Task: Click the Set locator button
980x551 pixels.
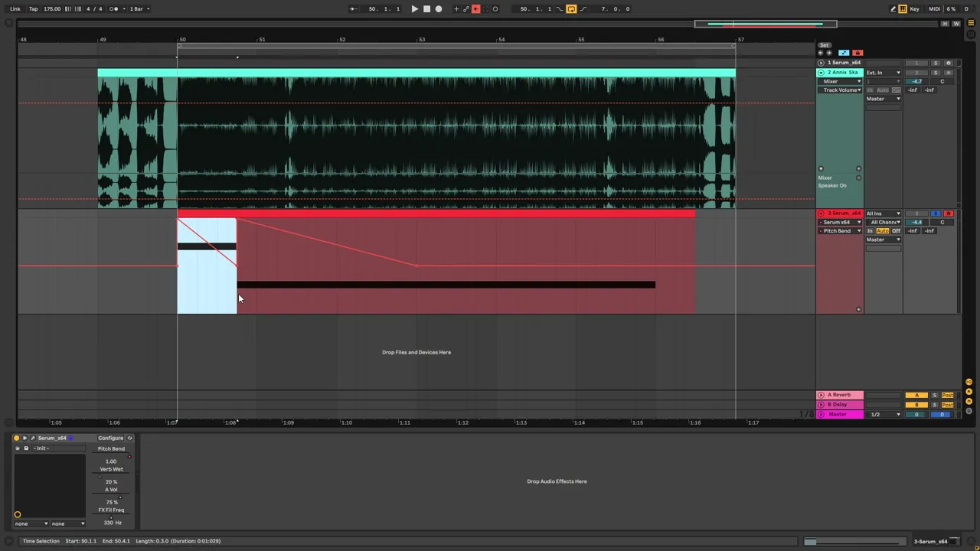Action: (x=825, y=45)
